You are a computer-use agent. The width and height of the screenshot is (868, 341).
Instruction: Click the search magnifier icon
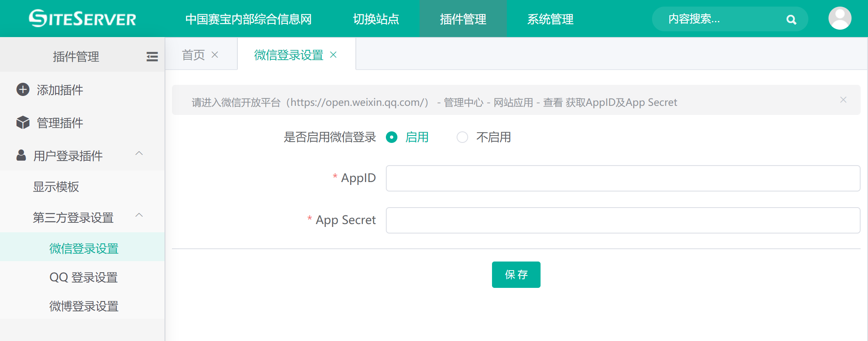(791, 19)
